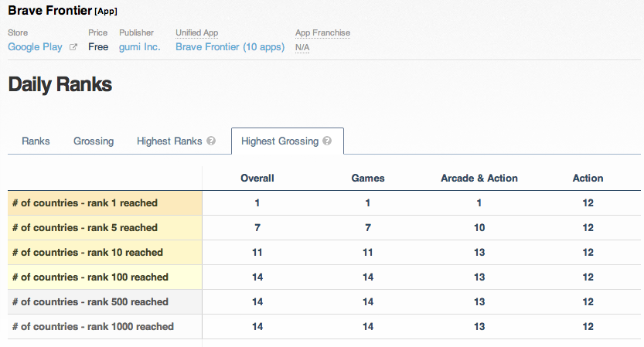
Task: Click the App Franchise label
Action: pos(322,32)
